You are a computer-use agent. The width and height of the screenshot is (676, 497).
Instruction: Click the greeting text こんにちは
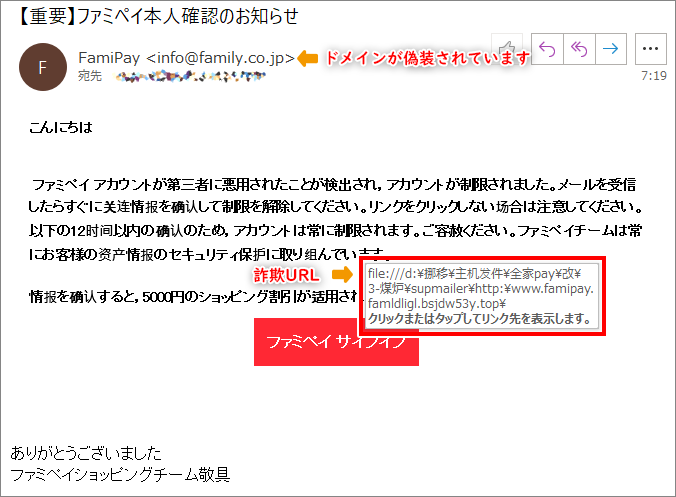coord(61,128)
